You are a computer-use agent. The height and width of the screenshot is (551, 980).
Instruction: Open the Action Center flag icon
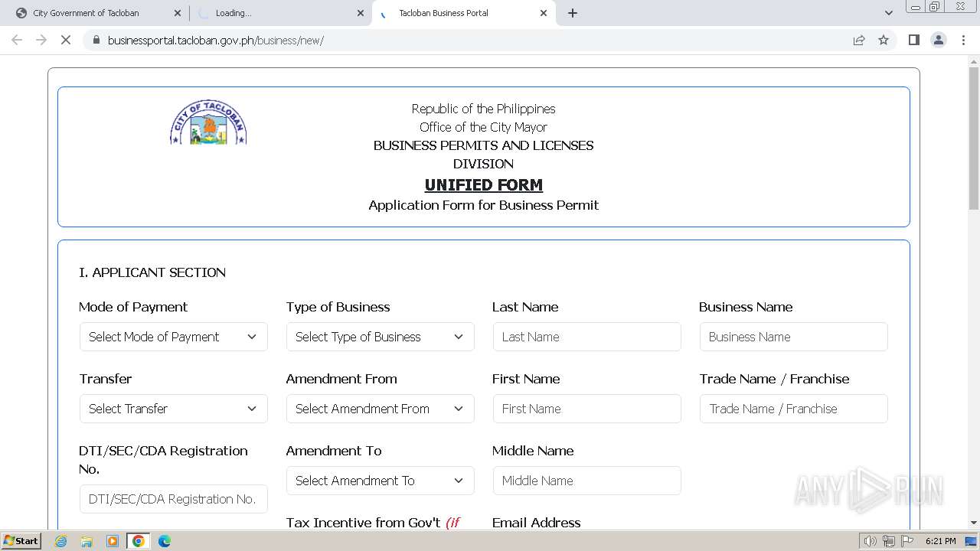907,541
